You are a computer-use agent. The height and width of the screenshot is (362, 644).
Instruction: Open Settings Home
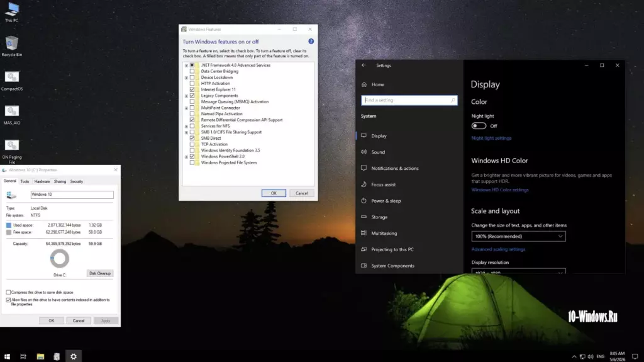[377, 84]
